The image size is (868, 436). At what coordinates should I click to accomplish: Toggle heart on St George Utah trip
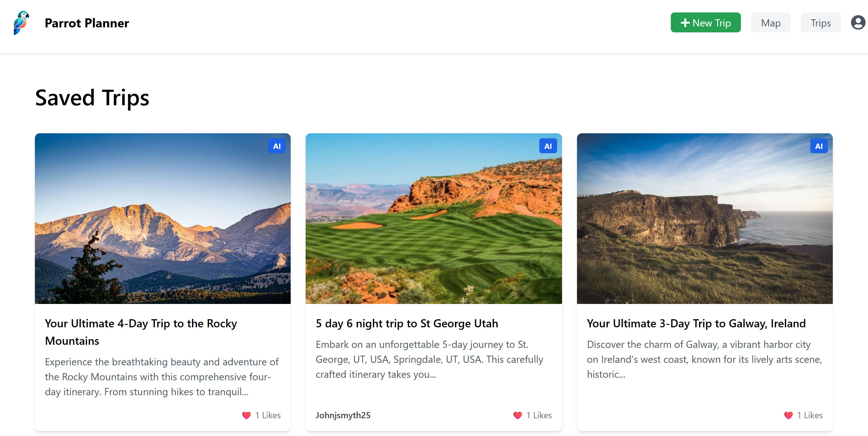click(x=517, y=415)
